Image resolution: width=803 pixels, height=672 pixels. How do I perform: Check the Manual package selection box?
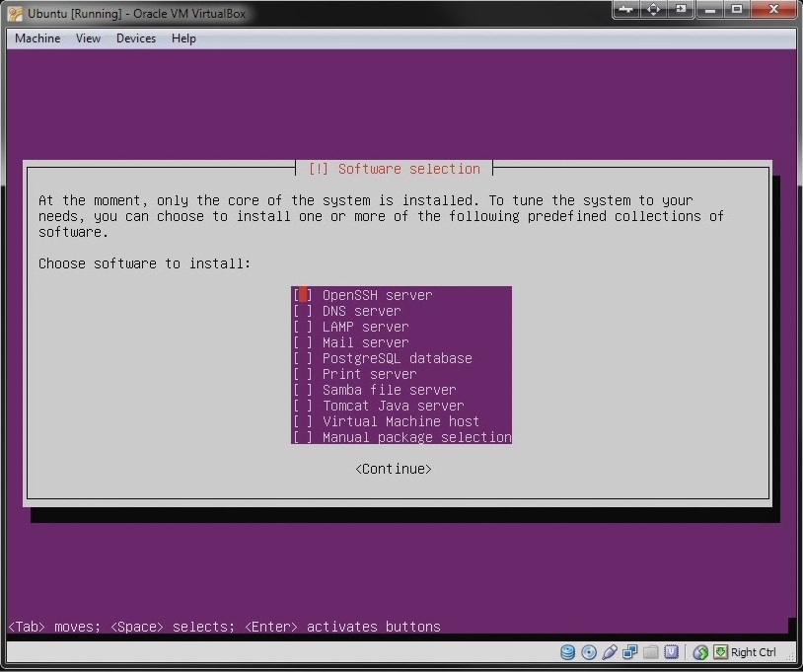tap(303, 438)
